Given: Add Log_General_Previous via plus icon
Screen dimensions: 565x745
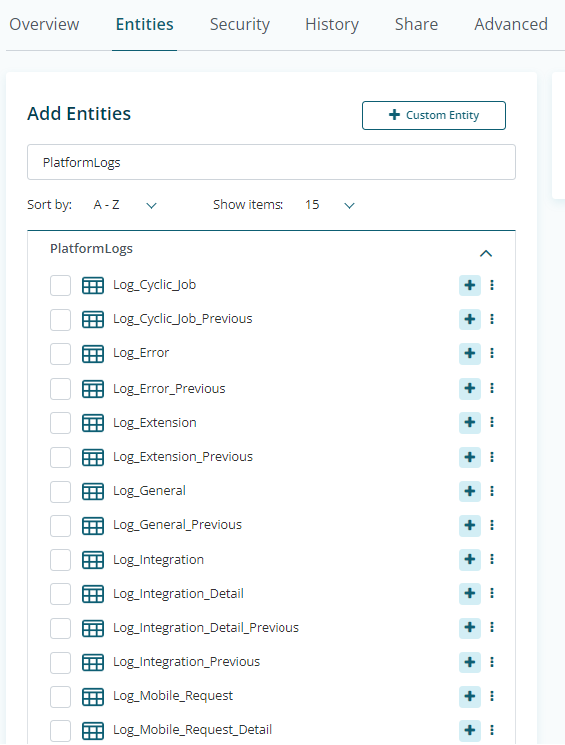Looking at the screenshot, I should (x=469, y=525).
